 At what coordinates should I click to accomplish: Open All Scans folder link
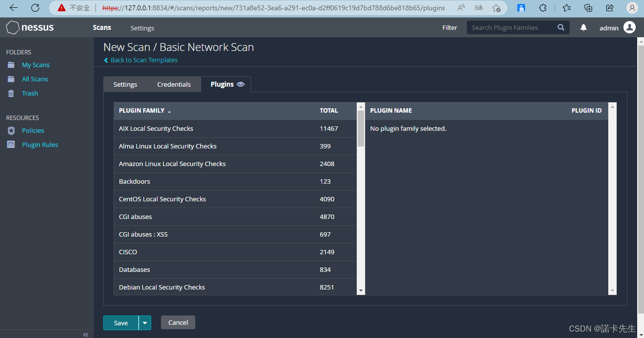click(35, 79)
